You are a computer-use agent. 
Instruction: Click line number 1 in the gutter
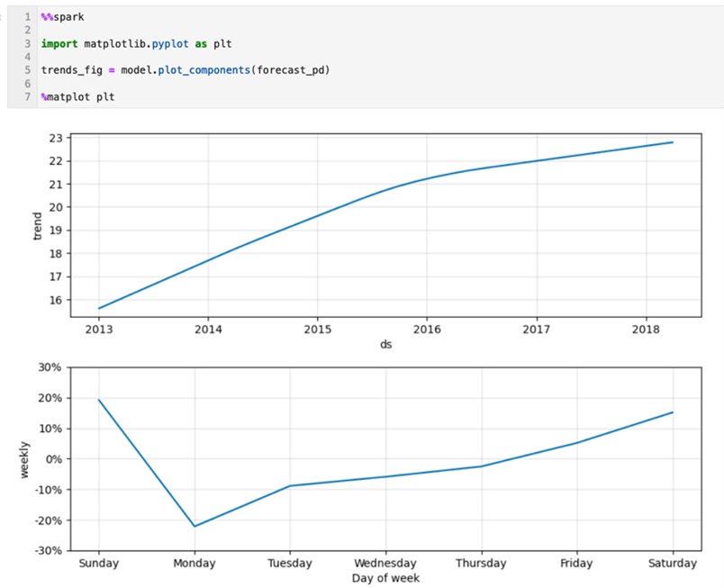pyautogui.click(x=28, y=16)
